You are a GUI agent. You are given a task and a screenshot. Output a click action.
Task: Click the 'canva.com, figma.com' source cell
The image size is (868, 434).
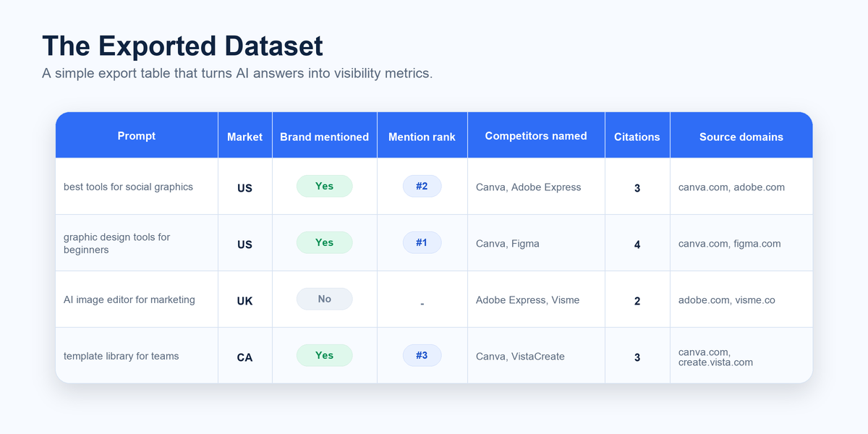[x=741, y=243]
